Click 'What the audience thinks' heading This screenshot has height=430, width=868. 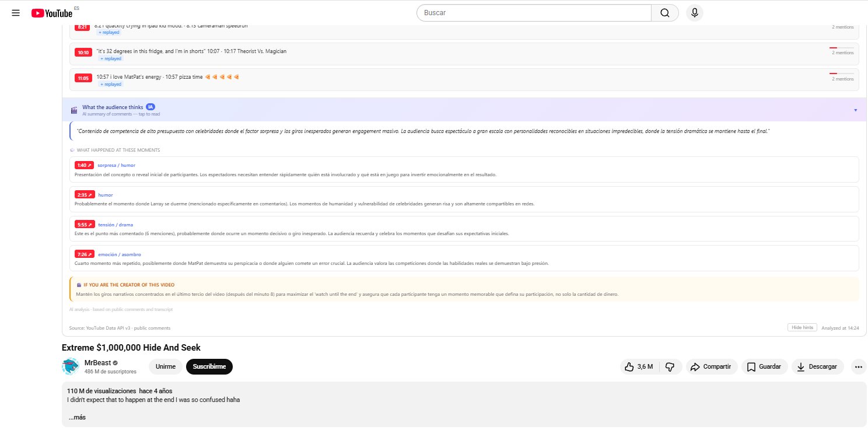[113, 107]
